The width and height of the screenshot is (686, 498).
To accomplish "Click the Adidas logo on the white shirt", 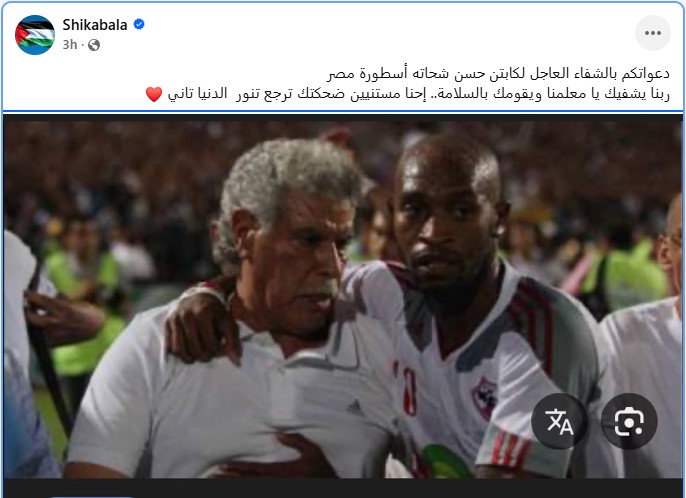I will (x=355, y=408).
